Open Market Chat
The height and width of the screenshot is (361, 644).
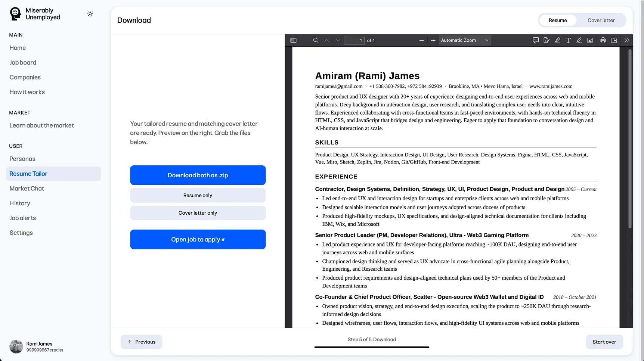pos(27,189)
